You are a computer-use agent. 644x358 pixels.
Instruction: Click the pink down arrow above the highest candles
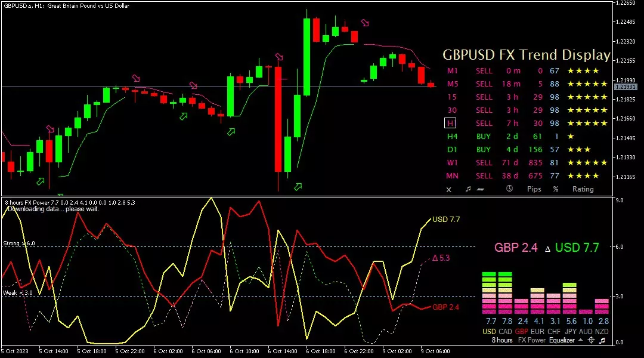365,23
